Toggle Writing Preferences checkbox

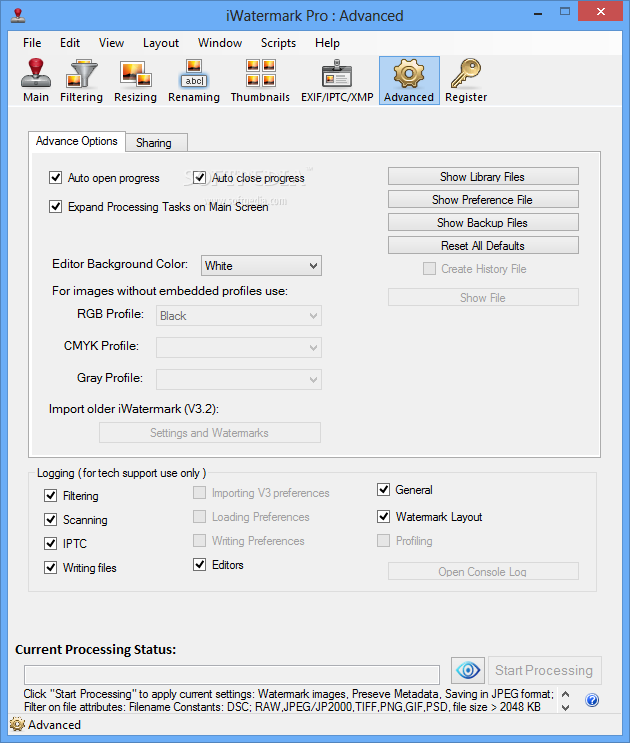[x=199, y=541]
